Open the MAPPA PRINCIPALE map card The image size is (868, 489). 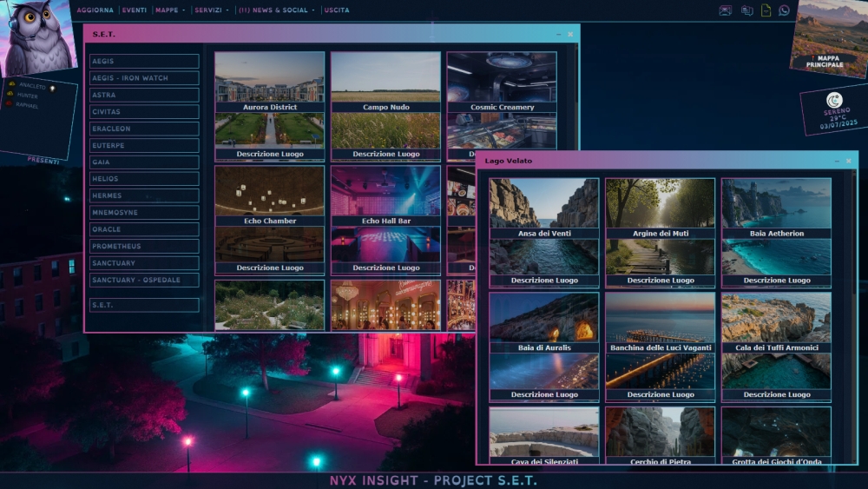point(829,37)
